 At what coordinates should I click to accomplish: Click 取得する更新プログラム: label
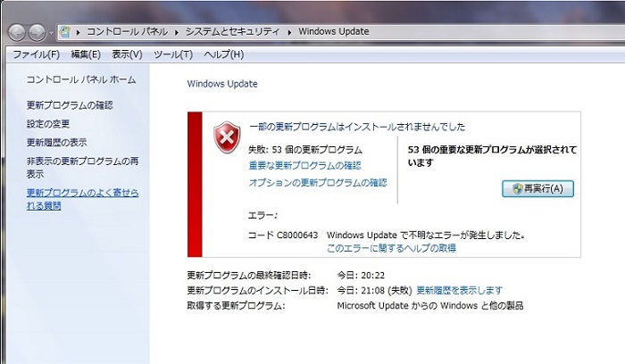coord(237,306)
